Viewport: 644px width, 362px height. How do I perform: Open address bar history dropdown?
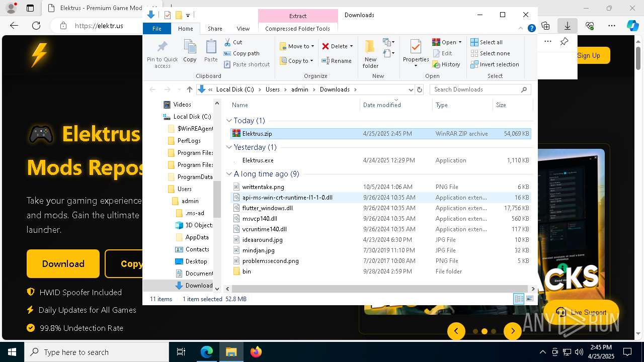coord(411,89)
